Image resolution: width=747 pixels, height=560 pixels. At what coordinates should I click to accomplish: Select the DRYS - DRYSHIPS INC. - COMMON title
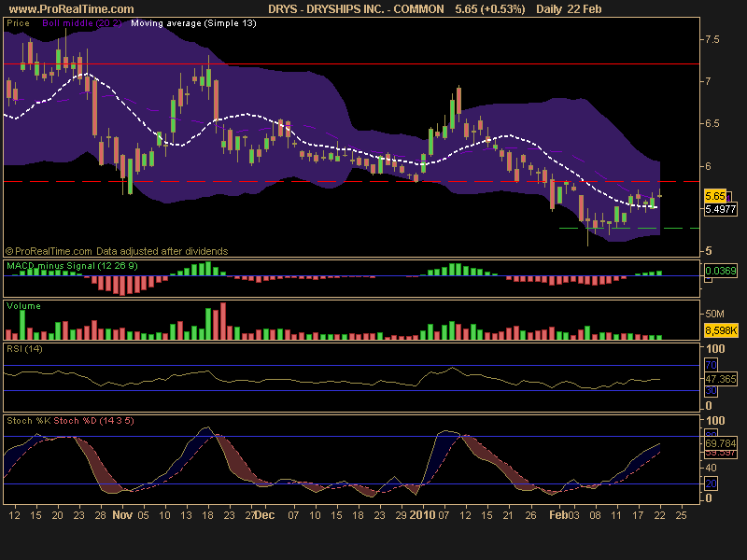[356, 9]
